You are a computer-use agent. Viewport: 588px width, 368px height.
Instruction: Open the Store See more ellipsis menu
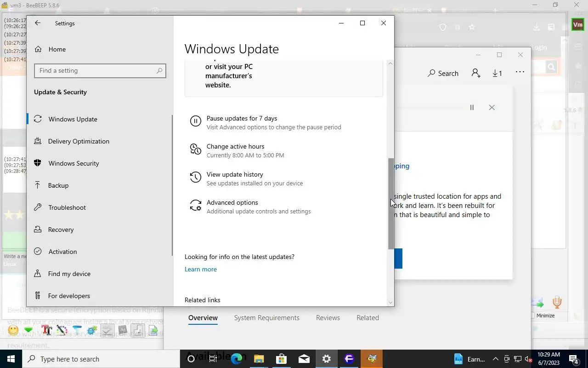click(520, 72)
